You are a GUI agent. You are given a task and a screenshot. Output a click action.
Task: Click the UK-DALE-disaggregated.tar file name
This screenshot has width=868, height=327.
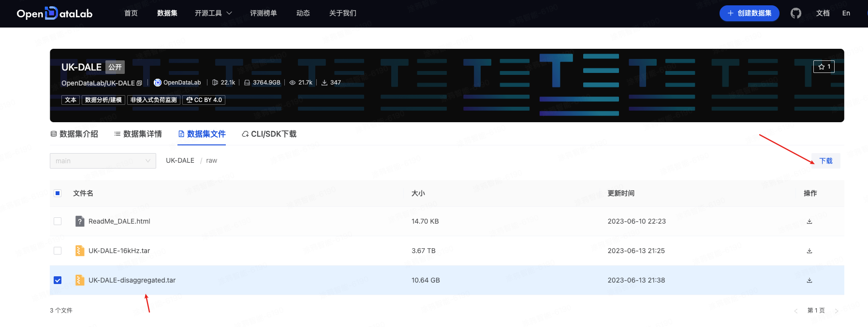pyautogui.click(x=132, y=280)
